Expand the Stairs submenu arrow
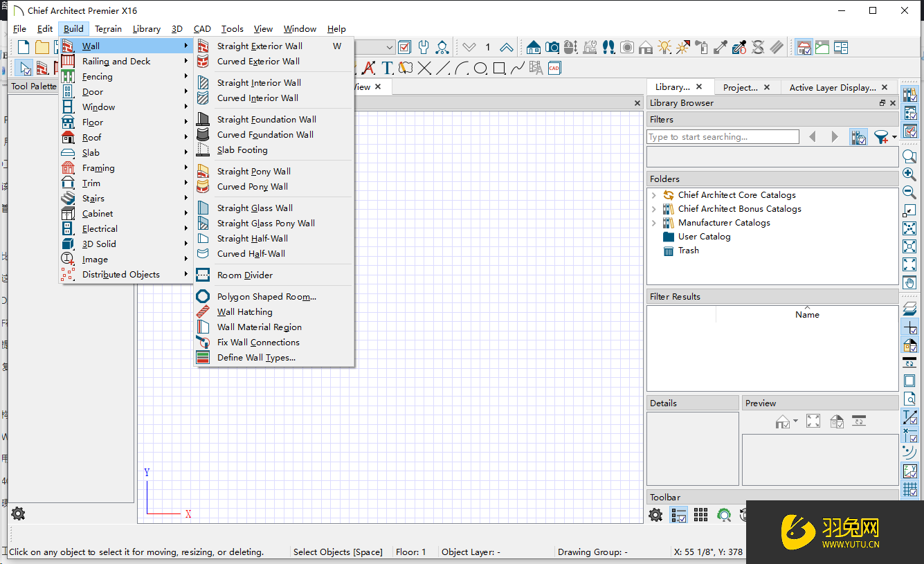924x564 pixels. point(186,199)
